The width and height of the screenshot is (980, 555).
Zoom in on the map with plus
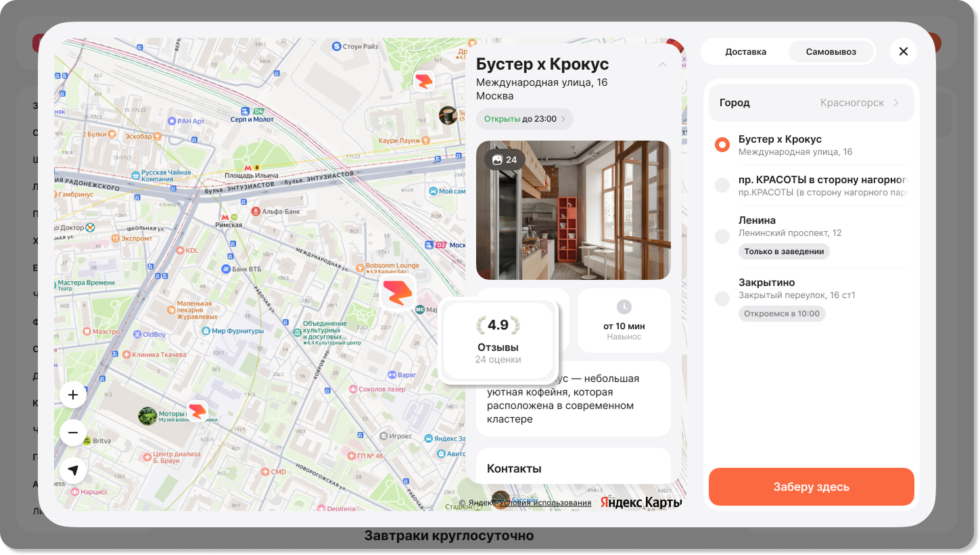click(73, 395)
